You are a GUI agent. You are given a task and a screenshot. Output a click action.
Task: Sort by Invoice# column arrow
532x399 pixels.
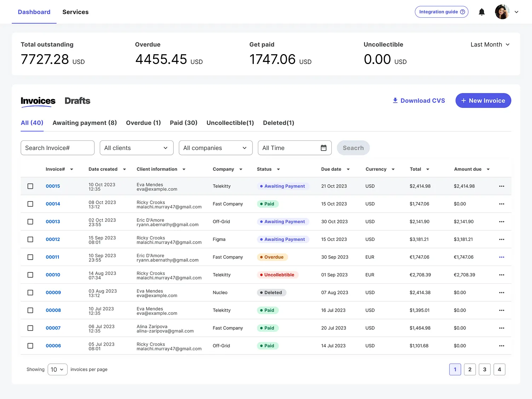click(72, 169)
